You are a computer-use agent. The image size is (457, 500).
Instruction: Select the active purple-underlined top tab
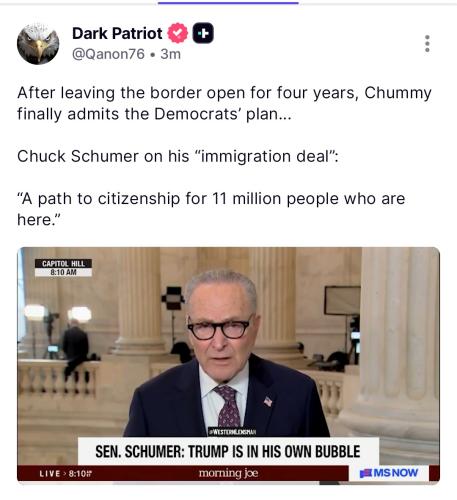point(228,3)
